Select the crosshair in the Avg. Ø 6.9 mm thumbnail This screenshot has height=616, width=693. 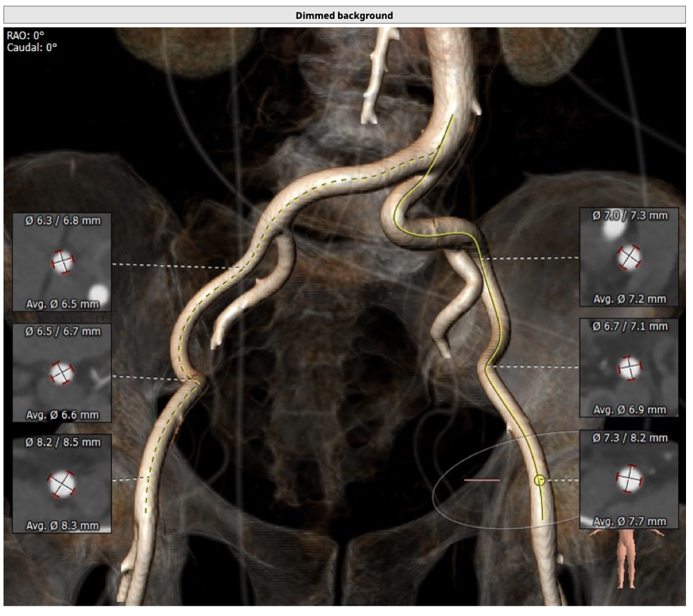(629, 367)
